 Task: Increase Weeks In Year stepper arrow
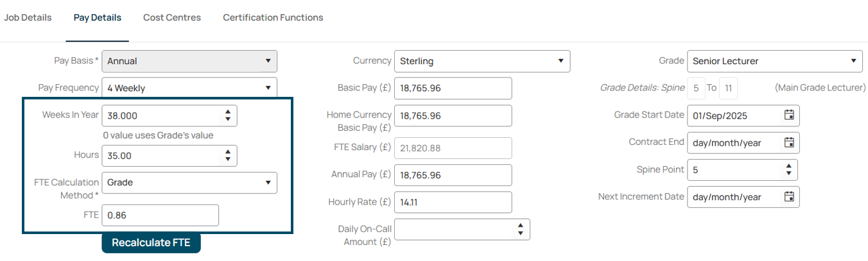[x=228, y=112]
